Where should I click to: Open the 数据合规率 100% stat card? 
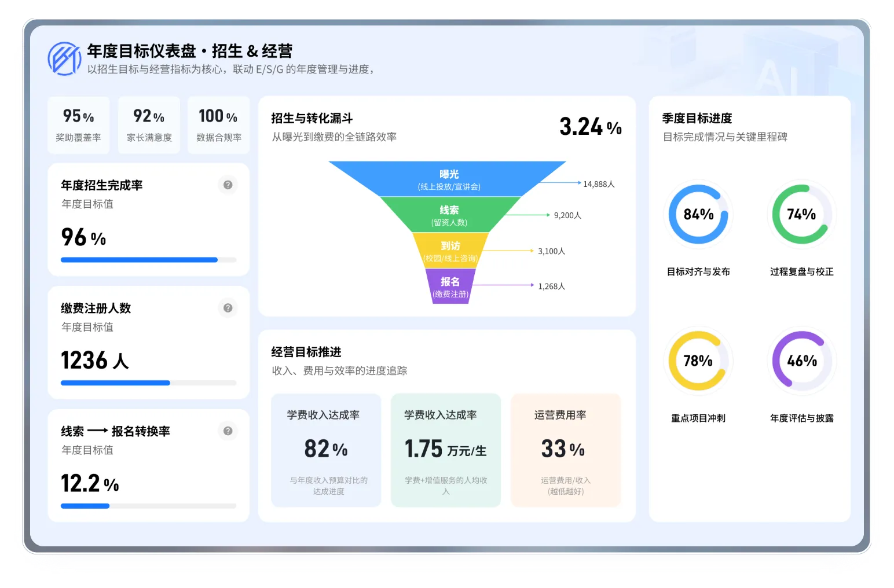pyautogui.click(x=218, y=125)
